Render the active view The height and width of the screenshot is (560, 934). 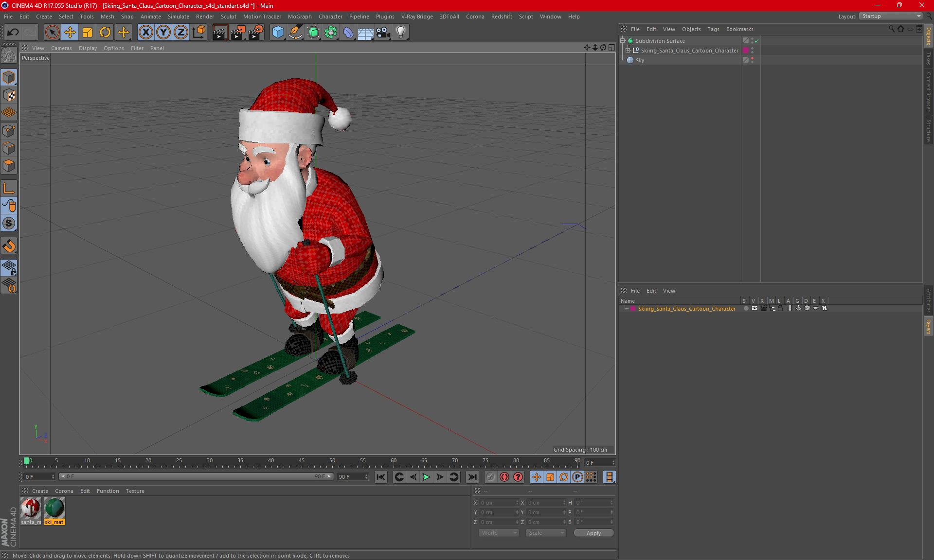coord(220,33)
